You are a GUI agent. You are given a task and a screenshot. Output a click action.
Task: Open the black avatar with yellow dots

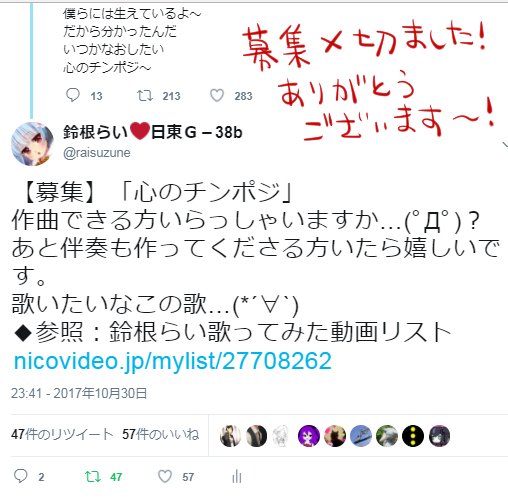point(413,436)
